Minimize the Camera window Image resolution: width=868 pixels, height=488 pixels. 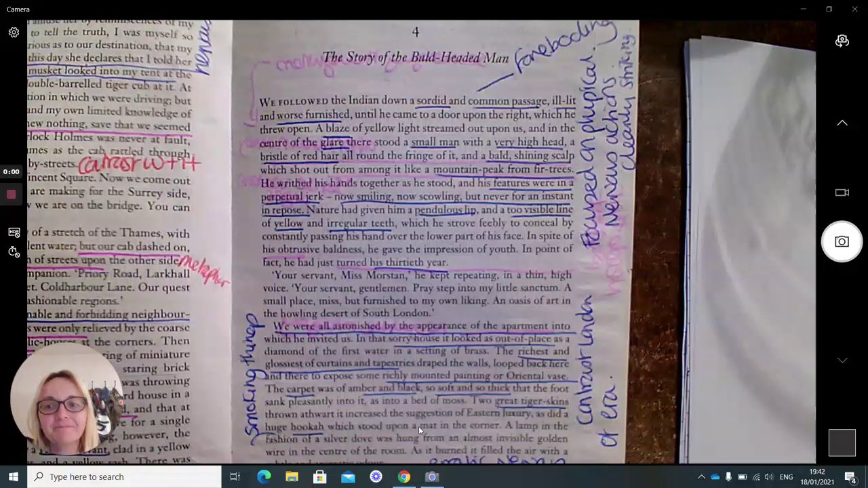[803, 9]
